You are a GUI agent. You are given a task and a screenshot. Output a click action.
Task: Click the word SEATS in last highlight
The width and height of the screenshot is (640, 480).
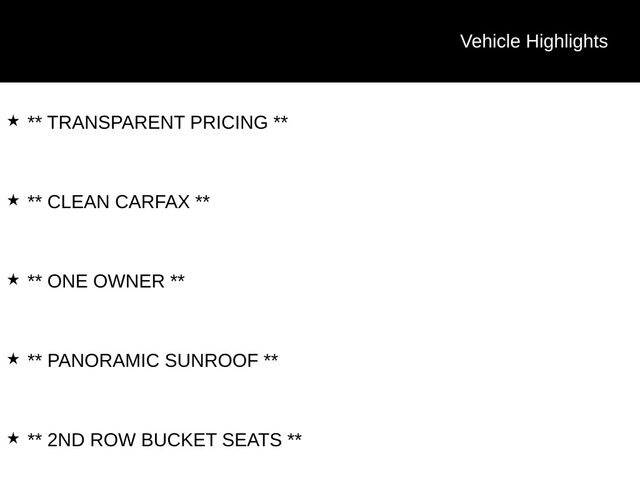252,440
